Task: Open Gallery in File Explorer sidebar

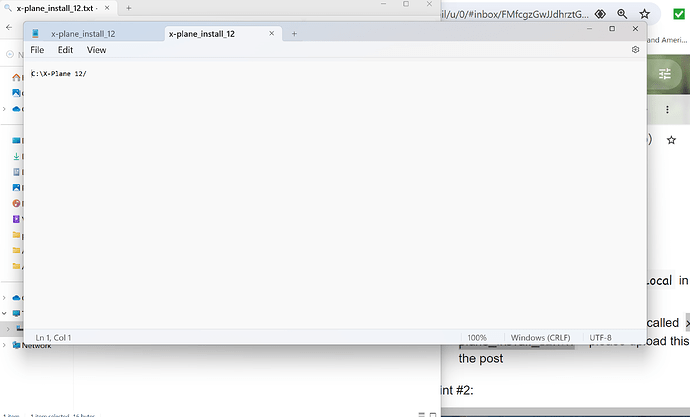Action: pyautogui.click(x=16, y=93)
